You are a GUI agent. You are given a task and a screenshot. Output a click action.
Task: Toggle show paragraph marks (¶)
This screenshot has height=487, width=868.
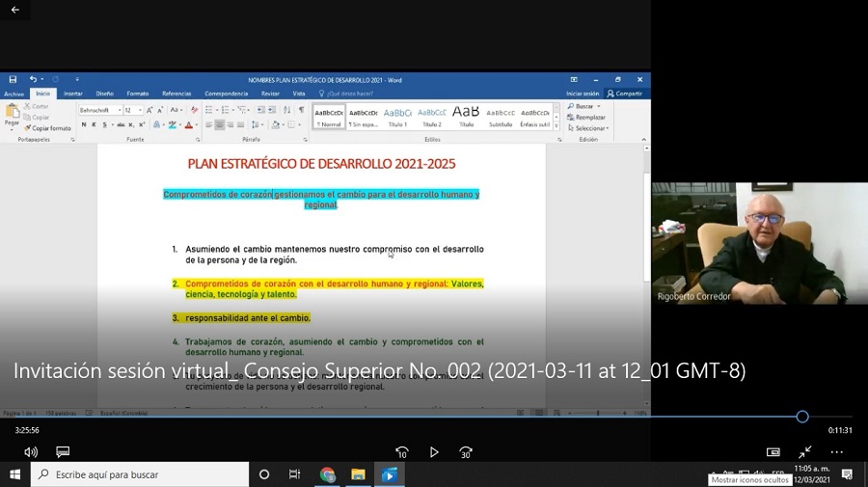pyautogui.click(x=301, y=110)
